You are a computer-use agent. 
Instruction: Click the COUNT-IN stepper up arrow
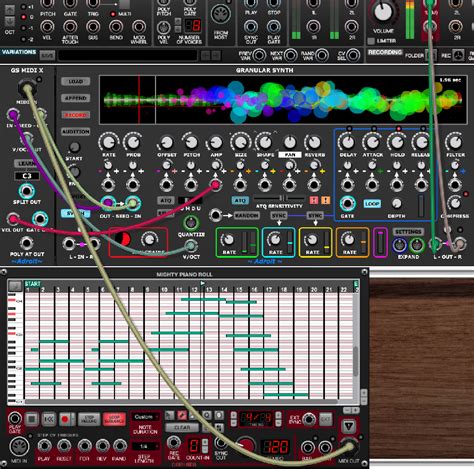pos(205,442)
